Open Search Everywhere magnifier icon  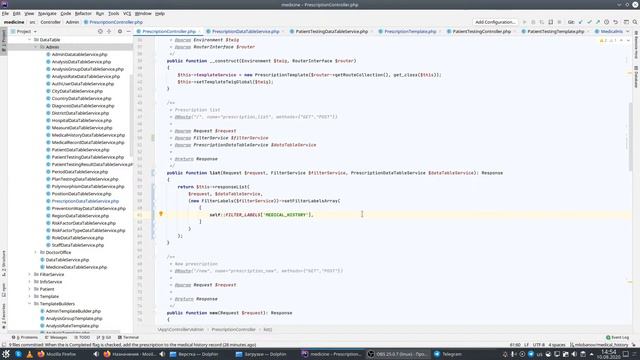pos(635,22)
